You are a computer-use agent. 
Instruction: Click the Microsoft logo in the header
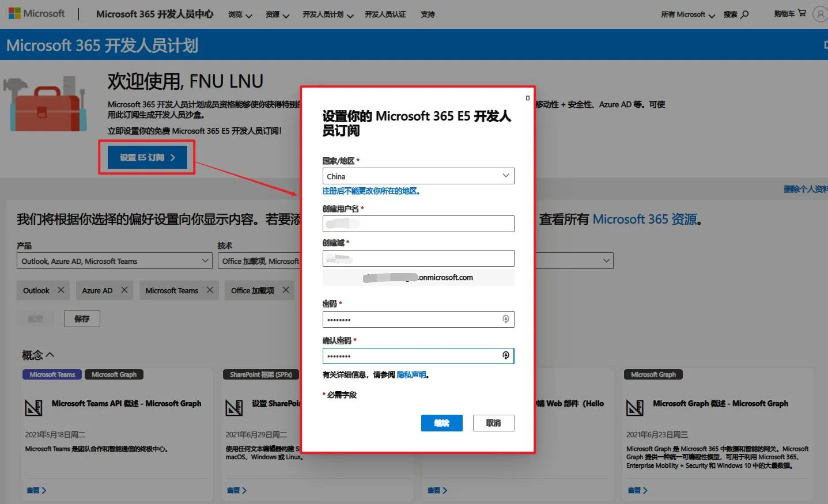click(36, 13)
